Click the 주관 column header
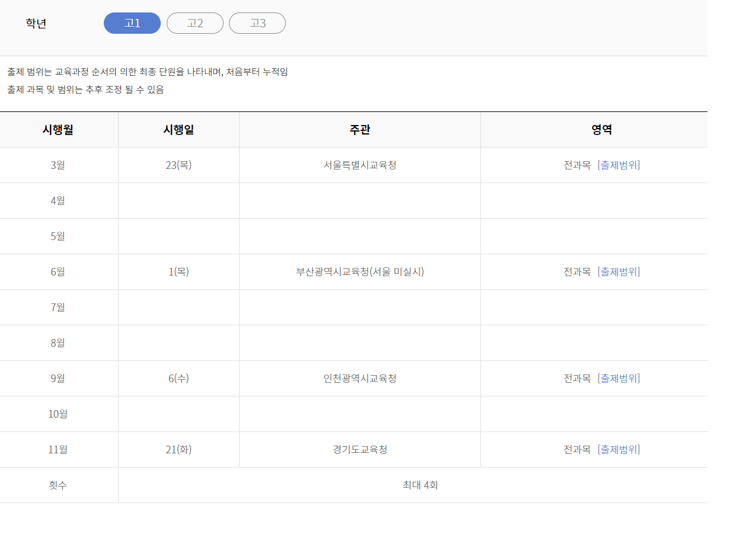This screenshot has width=739, height=560. pyautogui.click(x=360, y=130)
